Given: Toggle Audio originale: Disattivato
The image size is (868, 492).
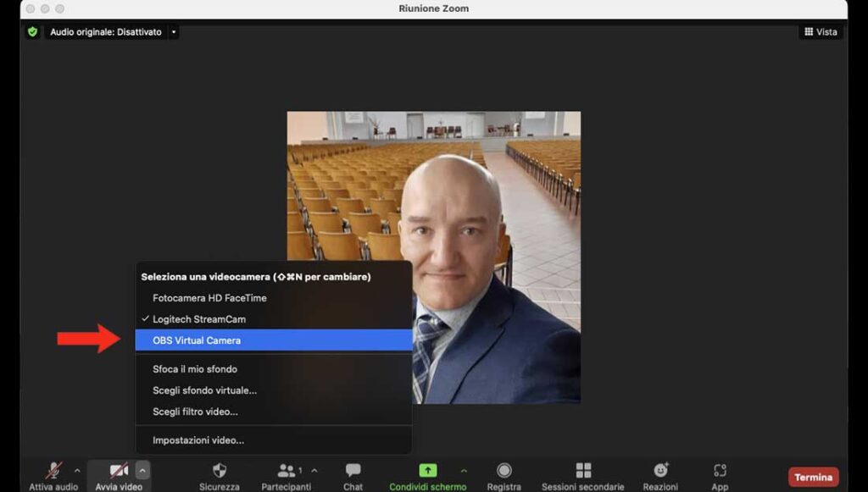Looking at the screenshot, I should (106, 32).
